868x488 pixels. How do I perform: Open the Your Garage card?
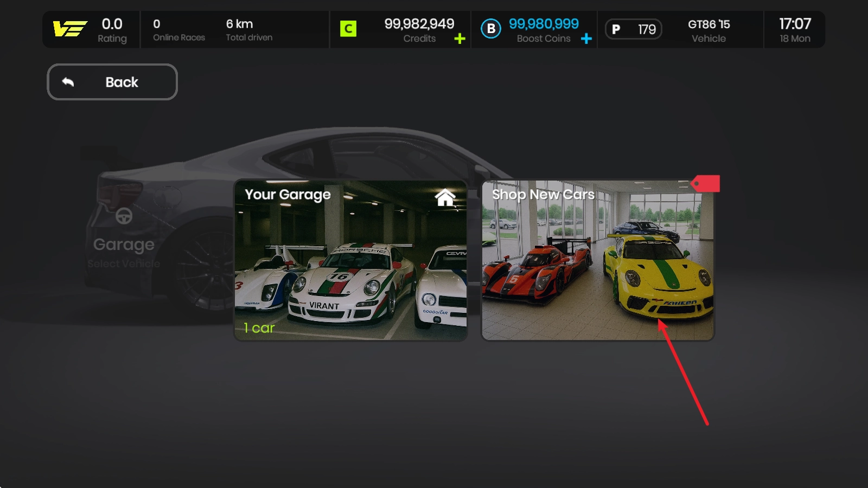click(350, 260)
